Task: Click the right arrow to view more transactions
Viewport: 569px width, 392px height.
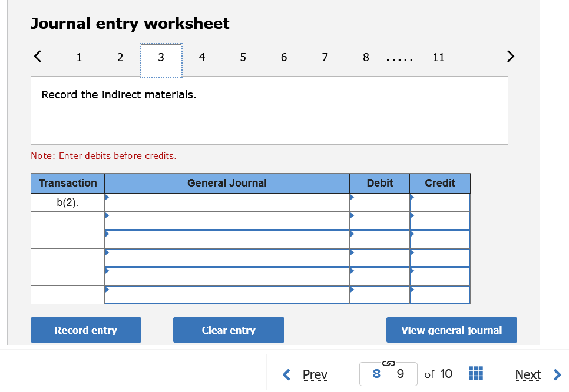Action: pos(510,56)
